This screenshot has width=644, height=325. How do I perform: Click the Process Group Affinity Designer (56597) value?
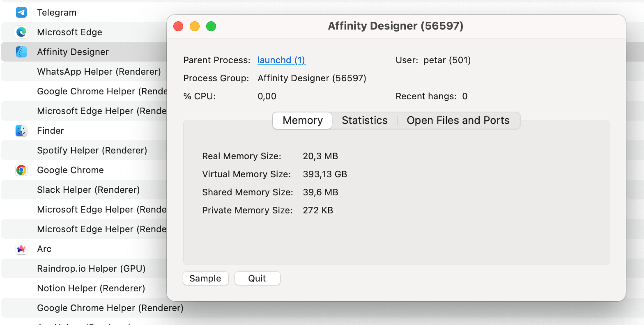click(x=312, y=78)
